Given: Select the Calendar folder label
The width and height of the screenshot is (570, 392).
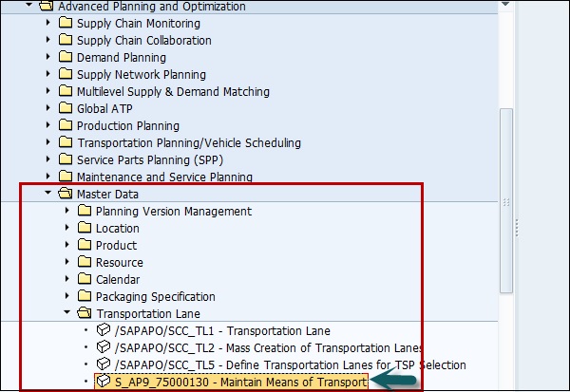Looking at the screenshot, I should tap(118, 280).
